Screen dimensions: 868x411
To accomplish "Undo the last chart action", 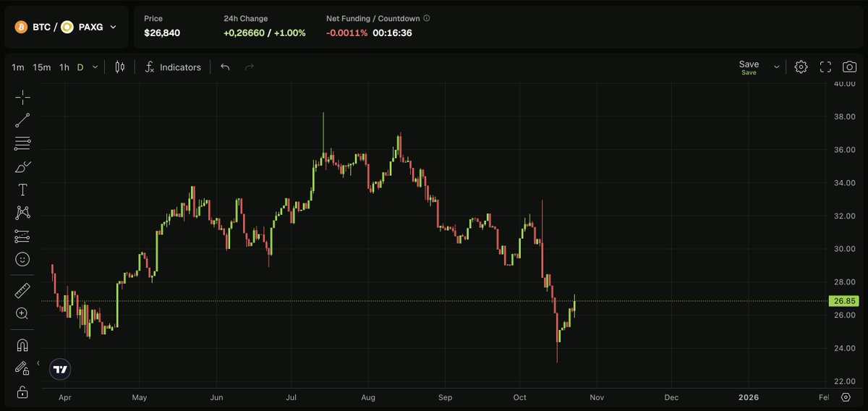I will pyautogui.click(x=225, y=67).
